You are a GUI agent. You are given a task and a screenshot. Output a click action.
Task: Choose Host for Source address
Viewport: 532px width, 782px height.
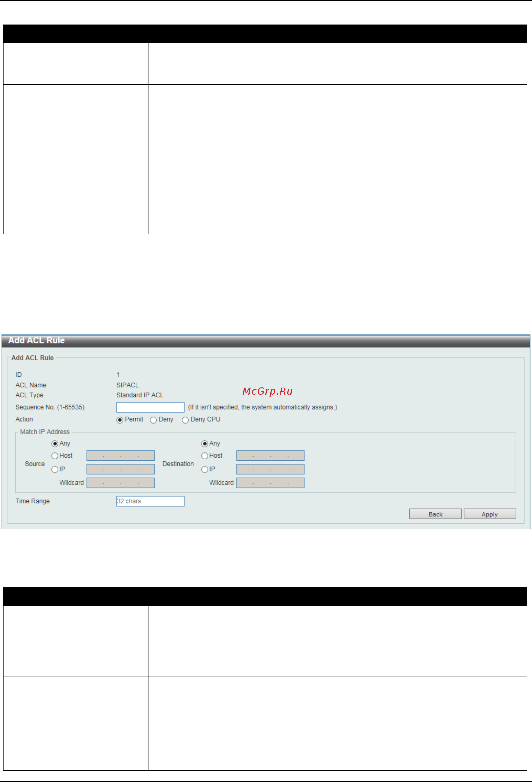click(55, 456)
